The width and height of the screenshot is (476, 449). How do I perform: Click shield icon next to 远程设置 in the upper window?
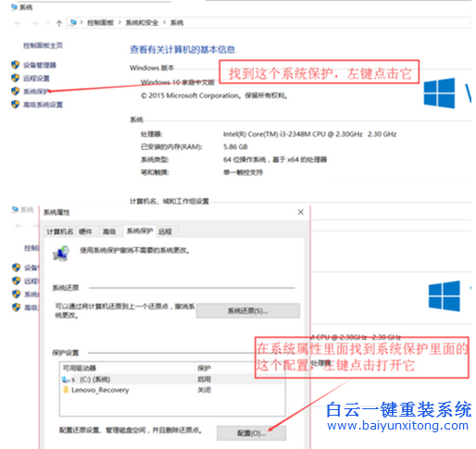click(16, 78)
